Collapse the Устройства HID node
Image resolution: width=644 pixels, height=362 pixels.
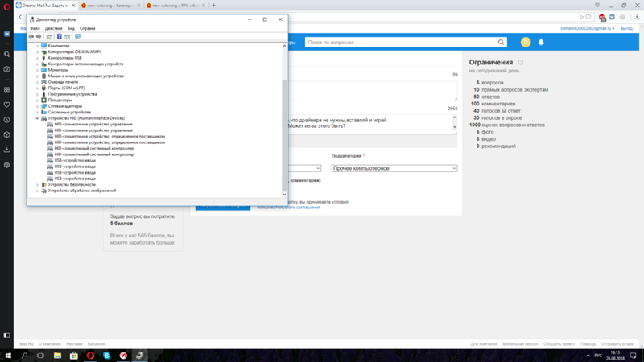[x=37, y=118]
